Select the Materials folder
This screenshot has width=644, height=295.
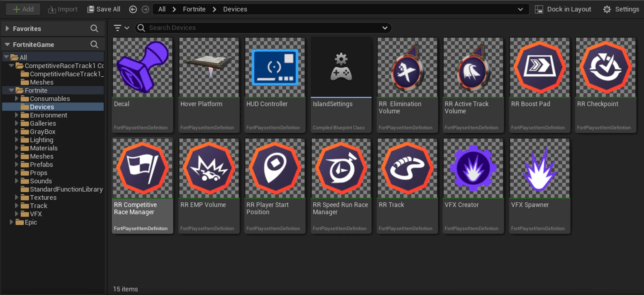click(39, 148)
